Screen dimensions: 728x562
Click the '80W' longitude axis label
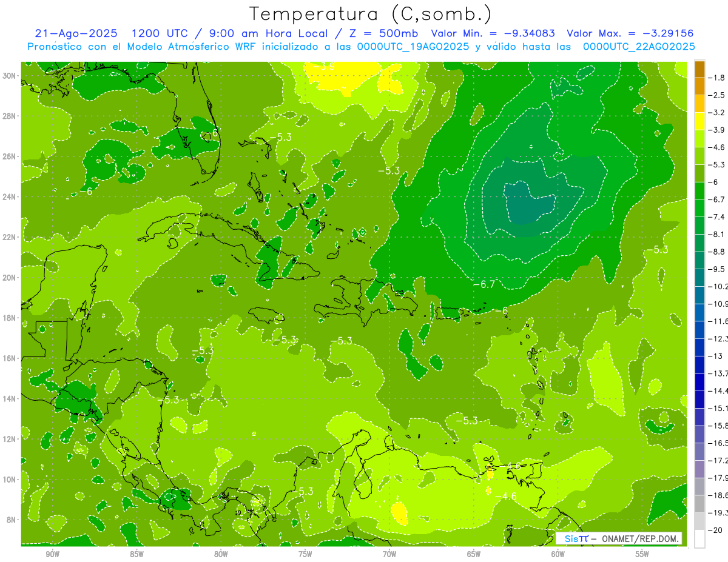221,554
